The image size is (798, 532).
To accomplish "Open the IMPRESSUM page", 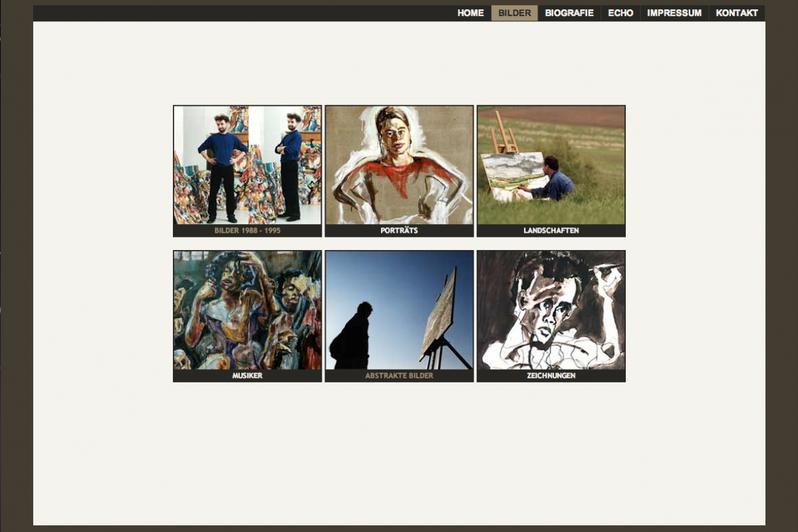I will click(x=674, y=13).
